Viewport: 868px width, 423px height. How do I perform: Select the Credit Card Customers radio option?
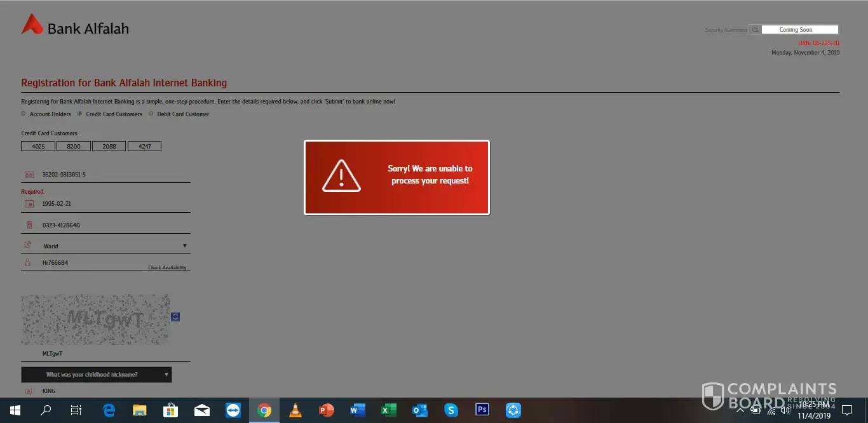coord(80,114)
